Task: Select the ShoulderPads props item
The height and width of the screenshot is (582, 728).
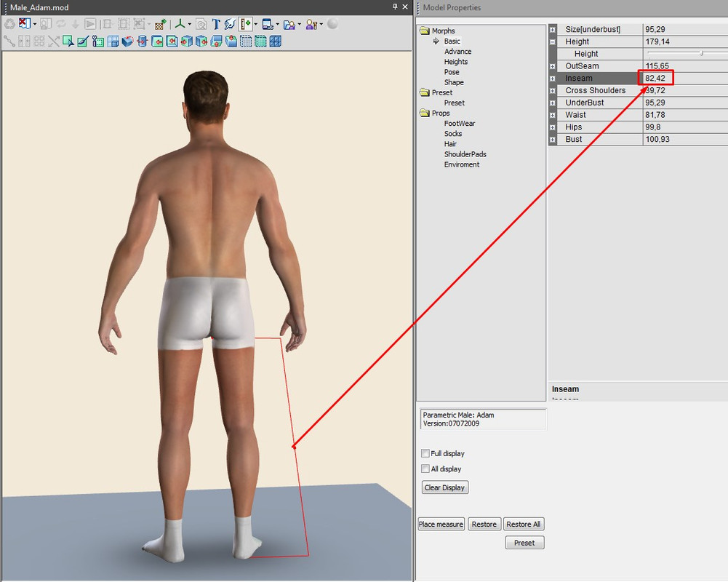Action: click(465, 154)
